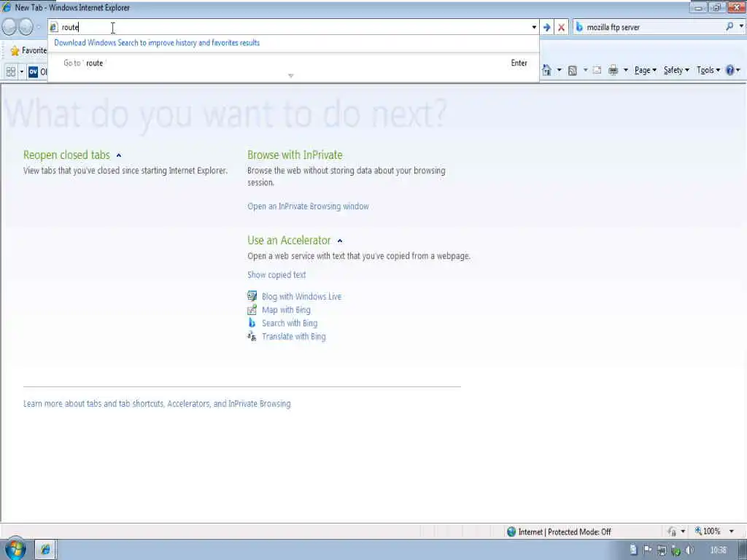747x560 pixels.
Task: Click the zoom magnifier icon in status bar
Action: [698, 531]
